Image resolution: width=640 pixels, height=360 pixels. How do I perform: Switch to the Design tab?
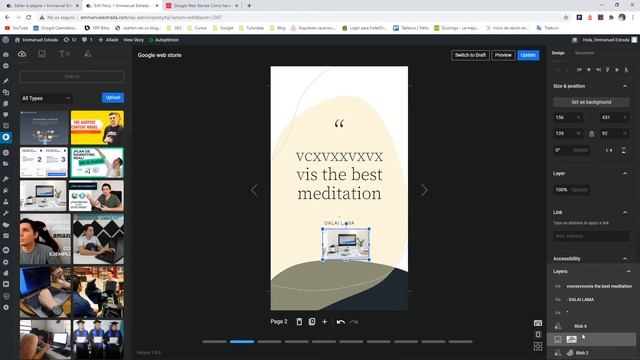pyautogui.click(x=558, y=53)
